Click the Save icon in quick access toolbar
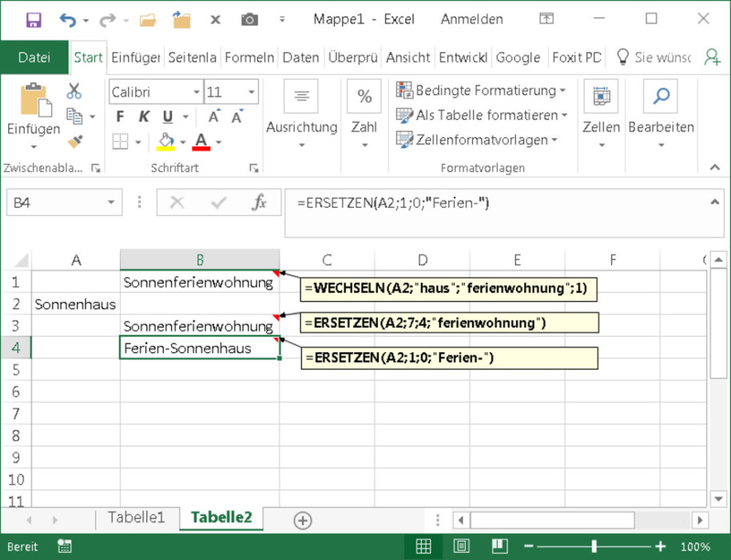Viewport: 731px width, 560px height. 34,20
